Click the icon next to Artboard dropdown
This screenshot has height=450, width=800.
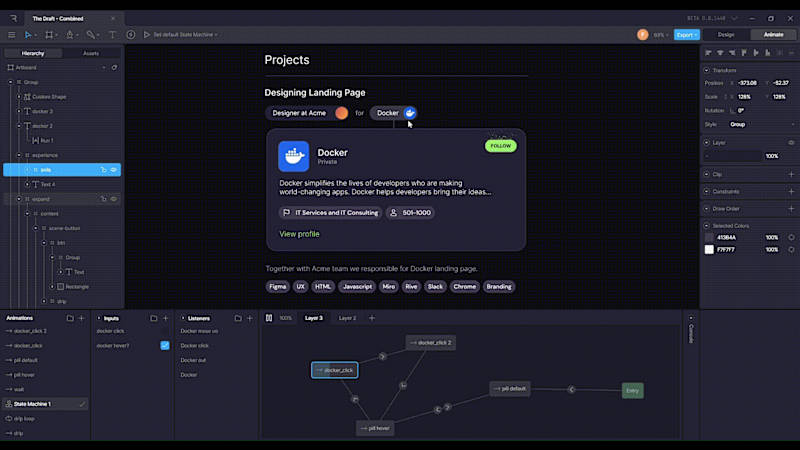[x=114, y=67]
